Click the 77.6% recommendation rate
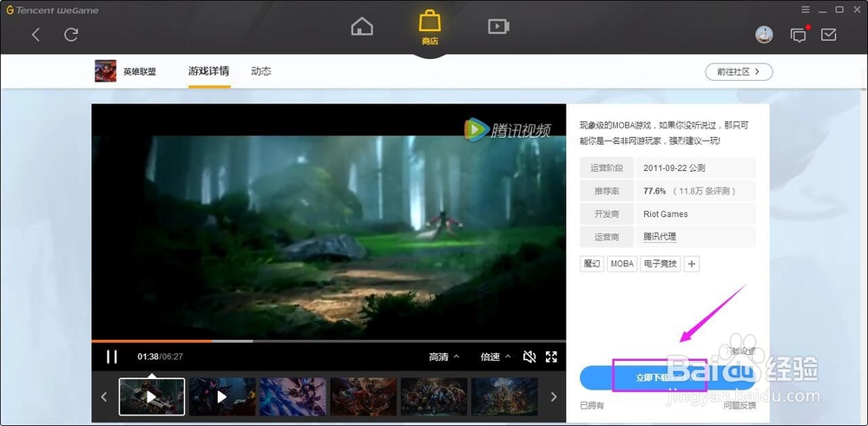868x426 pixels. (x=654, y=191)
